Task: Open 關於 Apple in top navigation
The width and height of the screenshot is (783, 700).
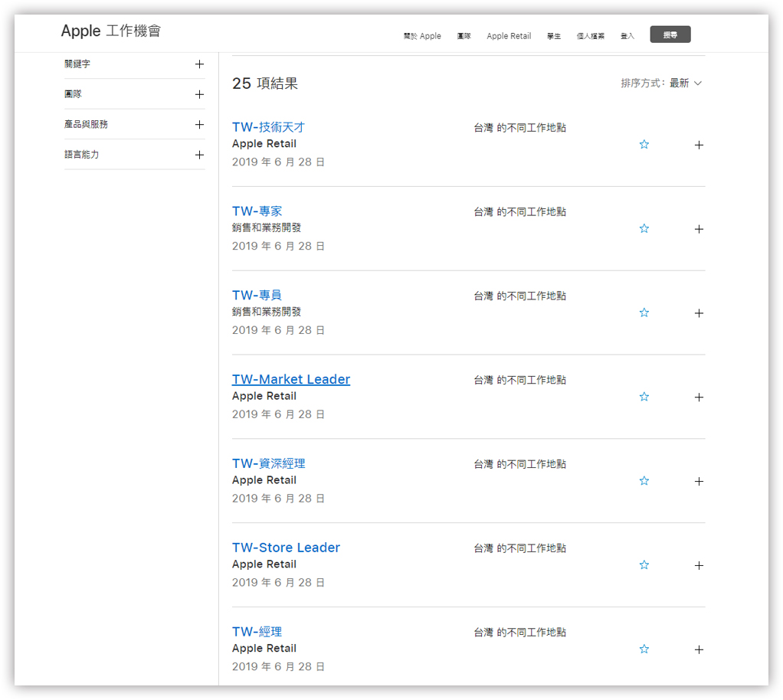Action: (422, 36)
